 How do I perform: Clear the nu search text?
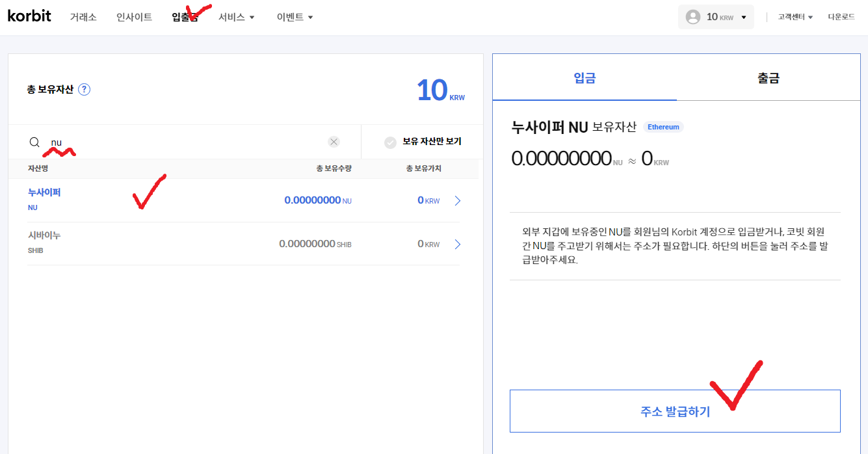point(334,142)
